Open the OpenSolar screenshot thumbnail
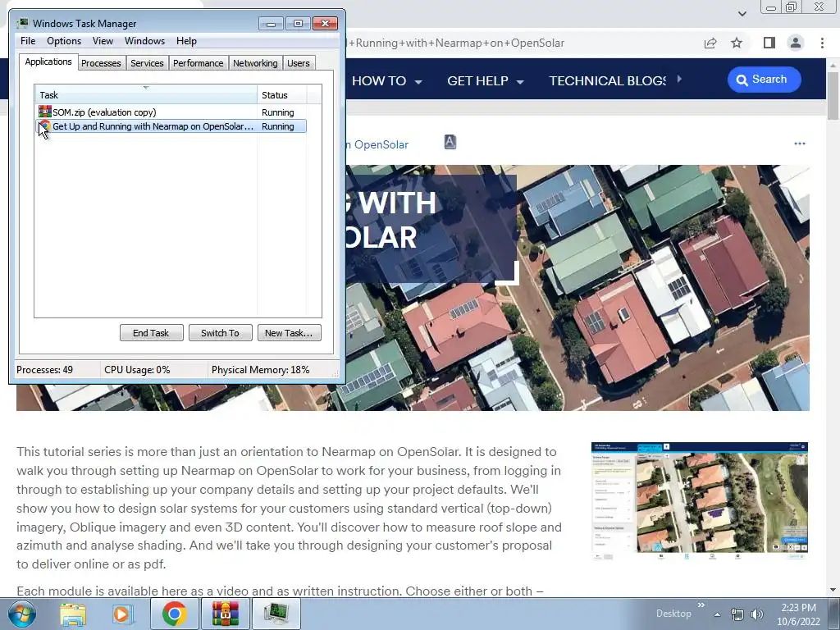Image resolution: width=840 pixels, height=630 pixels. [x=700, y=501]
